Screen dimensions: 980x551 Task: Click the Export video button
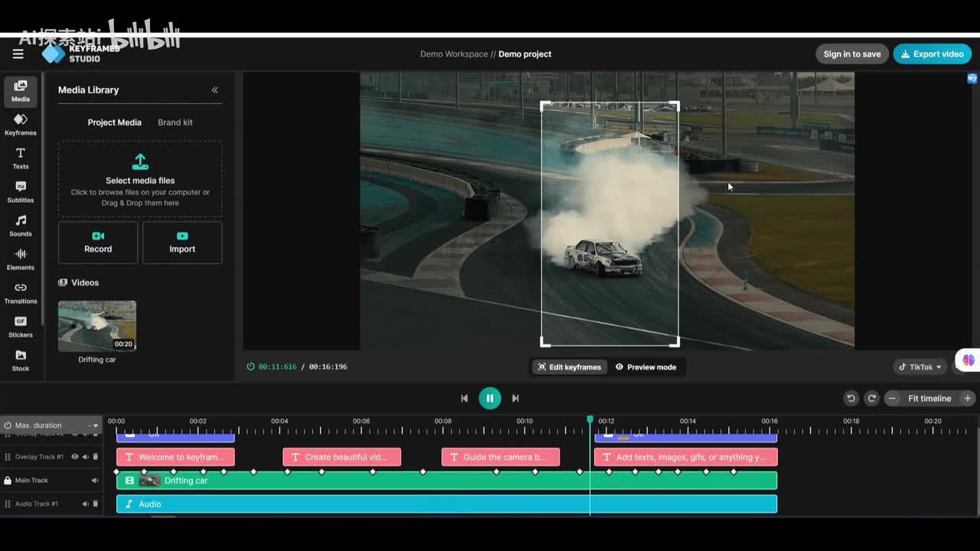tap(932, 54)
